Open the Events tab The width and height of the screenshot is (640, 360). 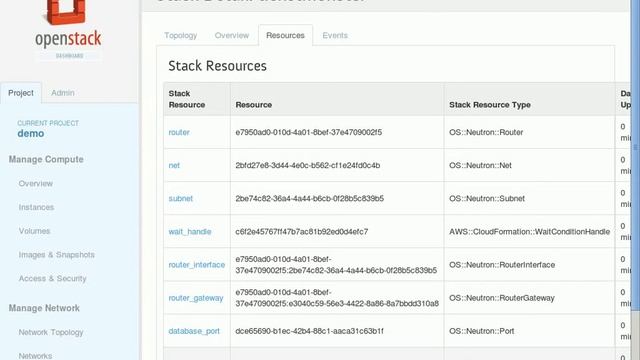335,36
